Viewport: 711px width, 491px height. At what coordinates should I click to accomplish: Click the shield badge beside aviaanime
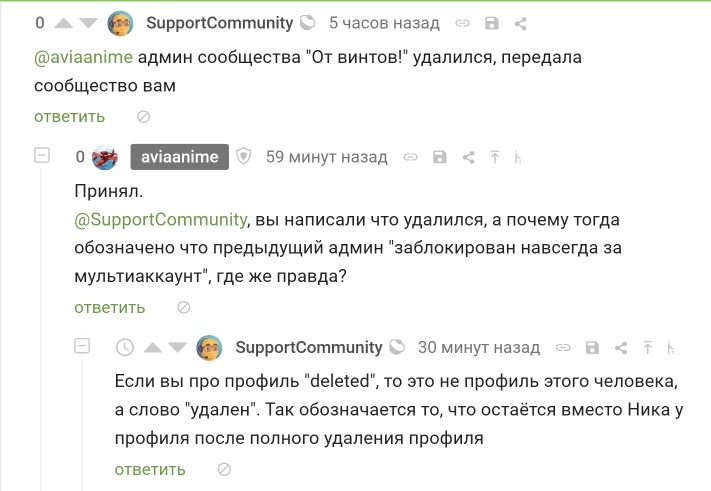[244, 157]
